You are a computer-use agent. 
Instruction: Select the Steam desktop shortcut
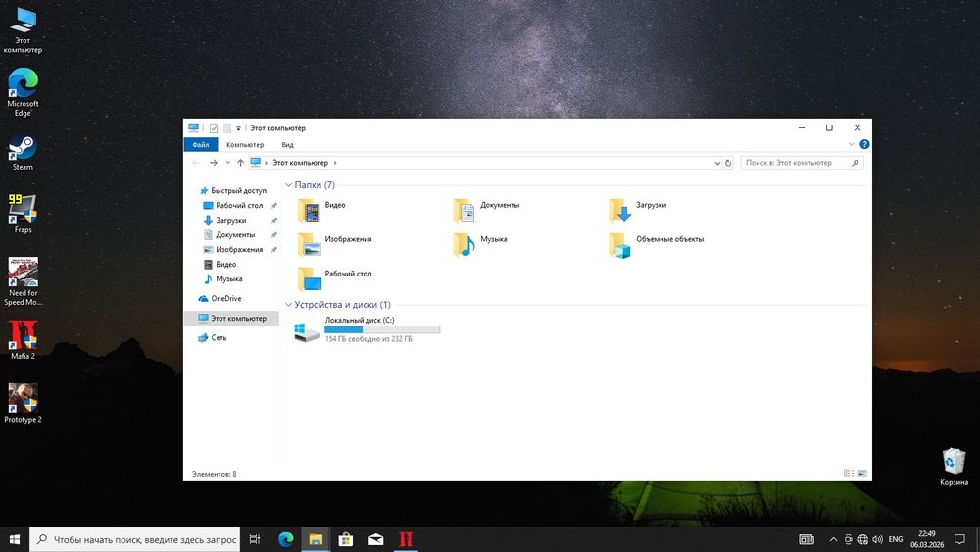(x=24, y=152)
